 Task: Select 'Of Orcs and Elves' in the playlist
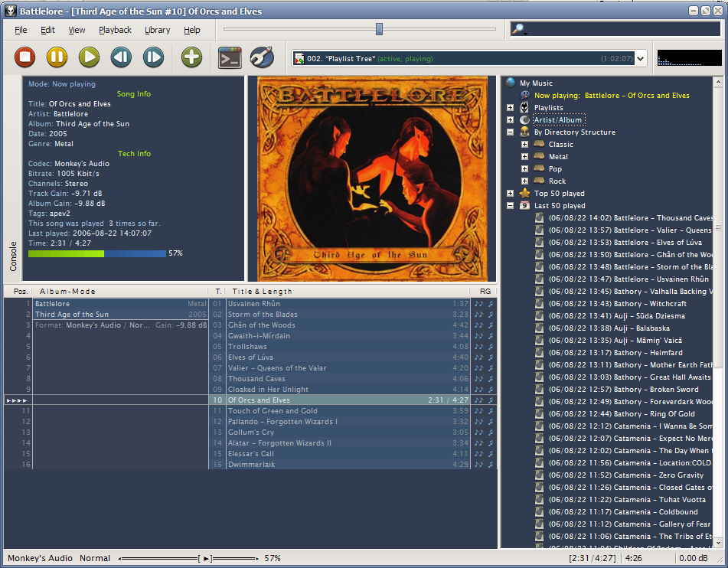259,400
